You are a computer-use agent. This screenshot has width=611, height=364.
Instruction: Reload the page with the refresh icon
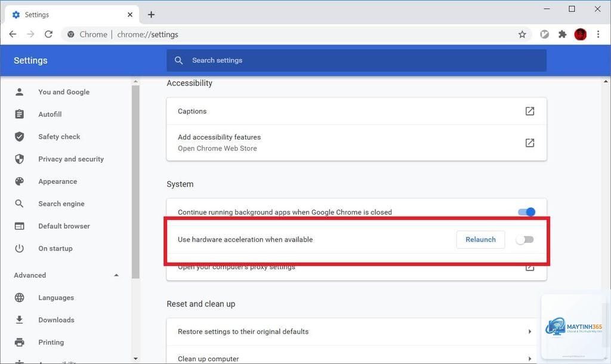pyautogui.click(x=48, y=34)
